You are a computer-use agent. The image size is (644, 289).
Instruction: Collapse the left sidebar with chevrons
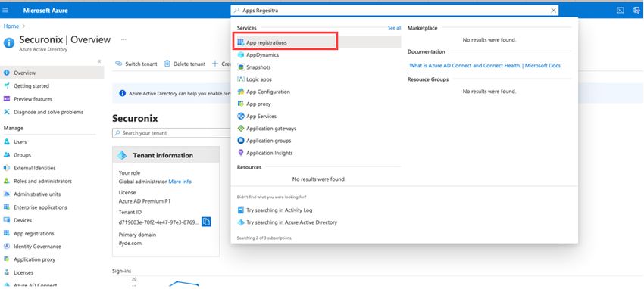coord(99,61)
